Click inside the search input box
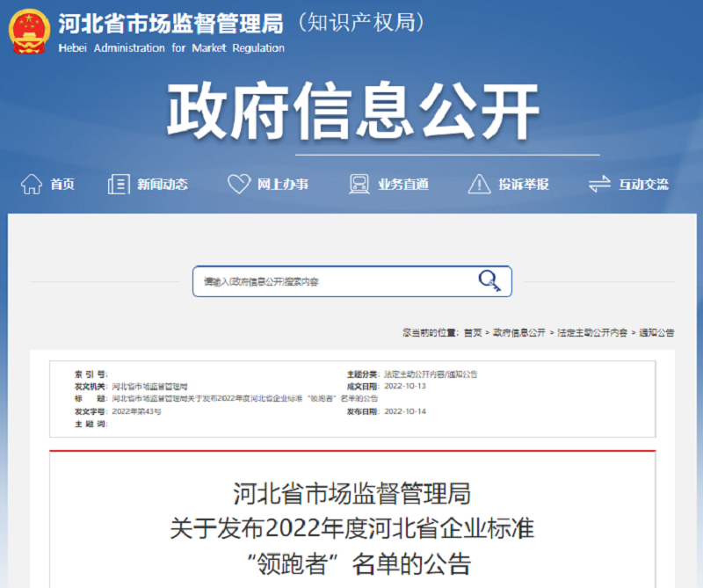Screen dimensions: 703x588 click(334, 279)
